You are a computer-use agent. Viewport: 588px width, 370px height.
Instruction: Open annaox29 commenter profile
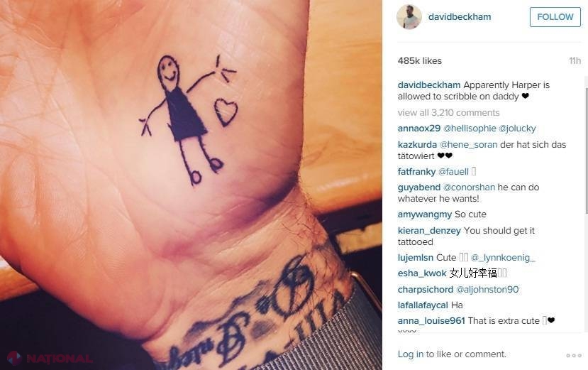coord(419,129)
